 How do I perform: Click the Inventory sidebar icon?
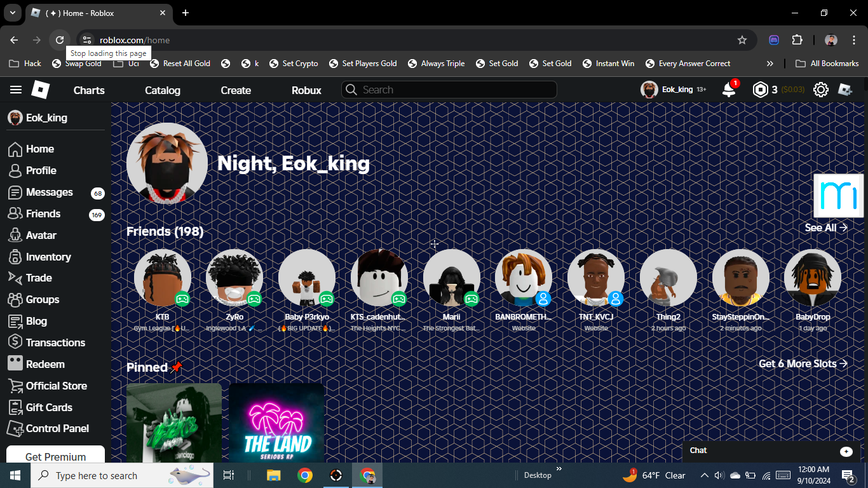[15, 257]
